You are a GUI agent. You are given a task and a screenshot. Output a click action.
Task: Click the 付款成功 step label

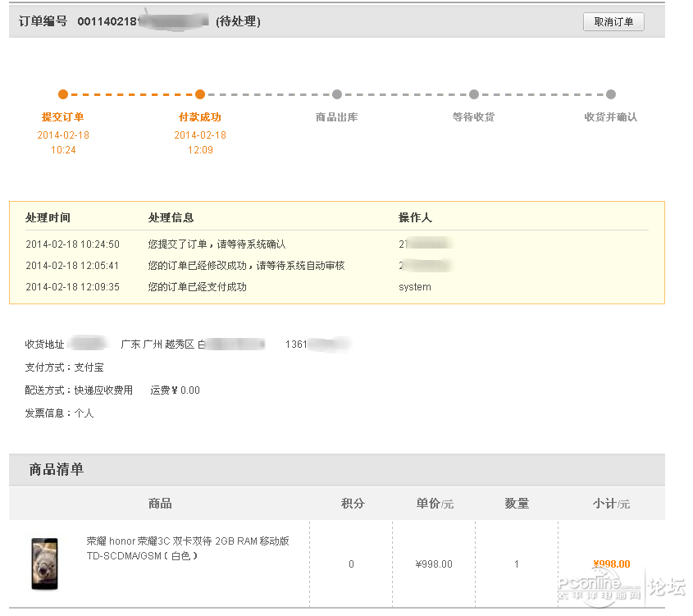click(200, 117)
